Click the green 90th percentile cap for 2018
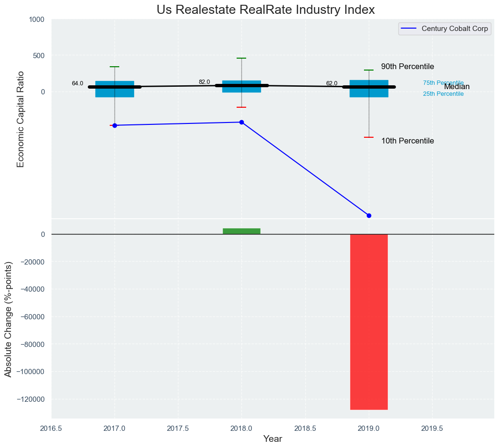 coord(241,58)
